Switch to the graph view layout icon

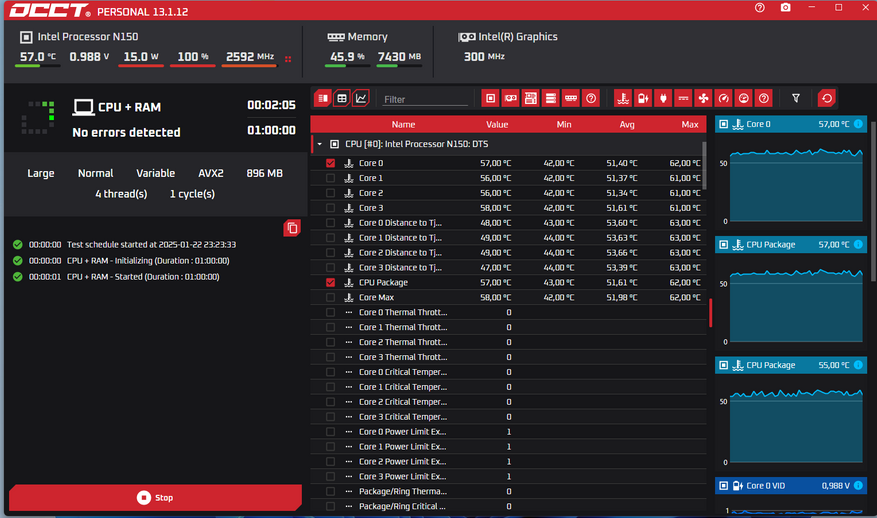[x=361, y=98]
